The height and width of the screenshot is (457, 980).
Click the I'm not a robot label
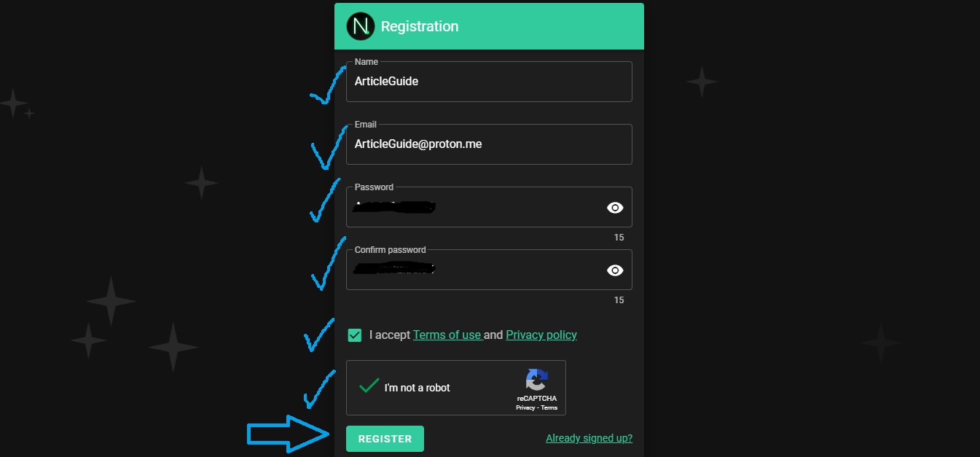(x=418, y=388)
